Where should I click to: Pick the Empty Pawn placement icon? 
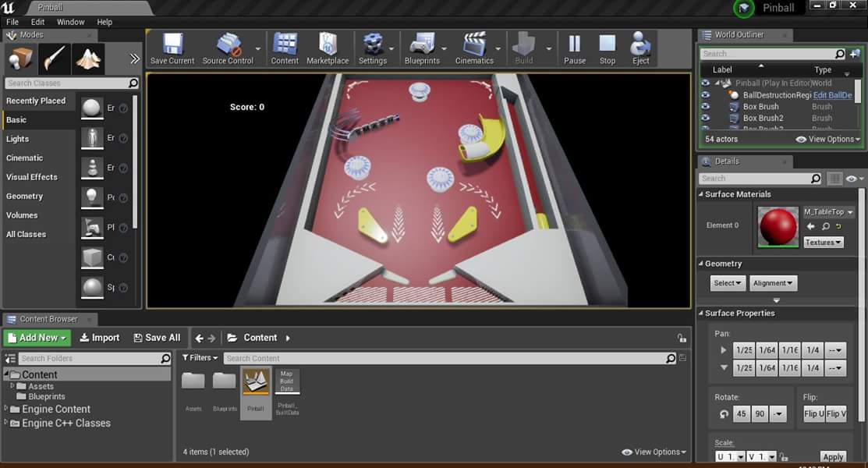(92, 167)
